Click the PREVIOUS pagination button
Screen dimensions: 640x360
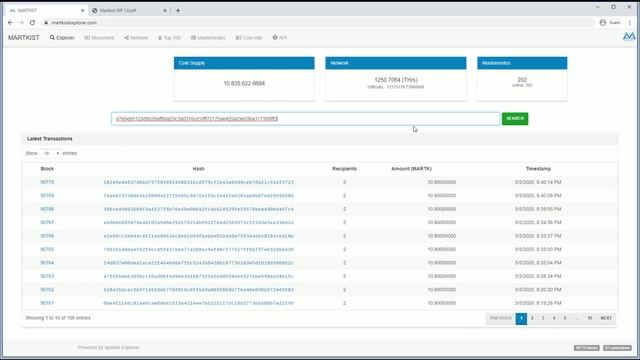[500, 318]
